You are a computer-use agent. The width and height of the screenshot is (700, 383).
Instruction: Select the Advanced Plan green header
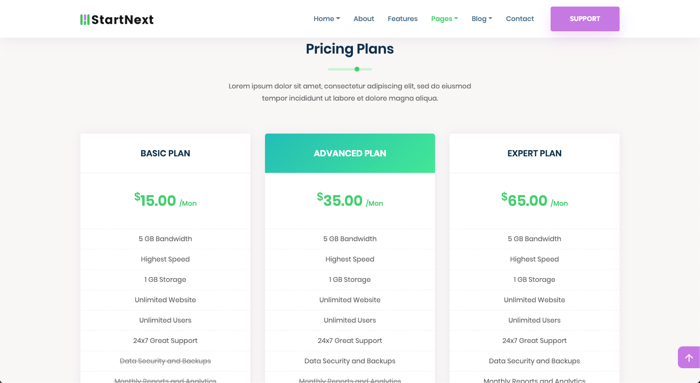tap(350, 153)
